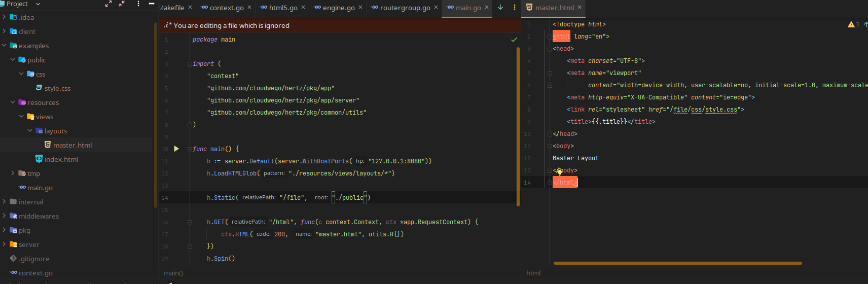868x284 pixels.
Task: Click the green inspection checkmark
Action: coord(514,40)
